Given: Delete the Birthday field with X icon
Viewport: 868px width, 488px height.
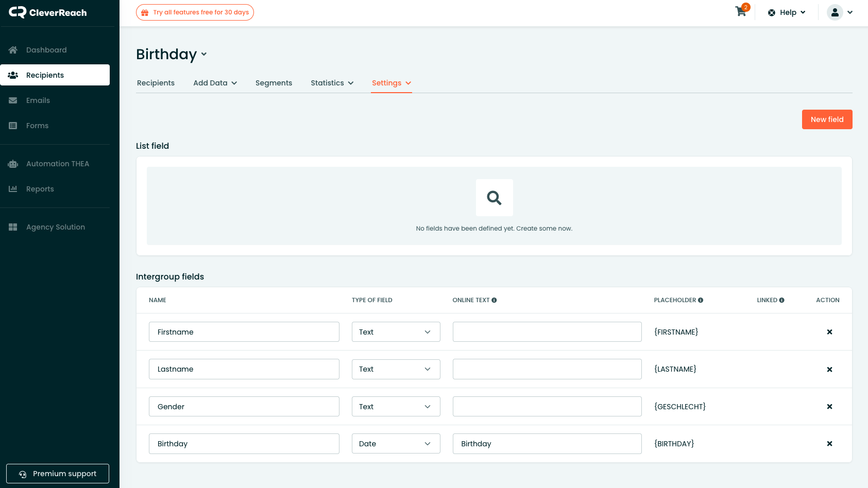Looking at the screenshot, I should 829,444.
